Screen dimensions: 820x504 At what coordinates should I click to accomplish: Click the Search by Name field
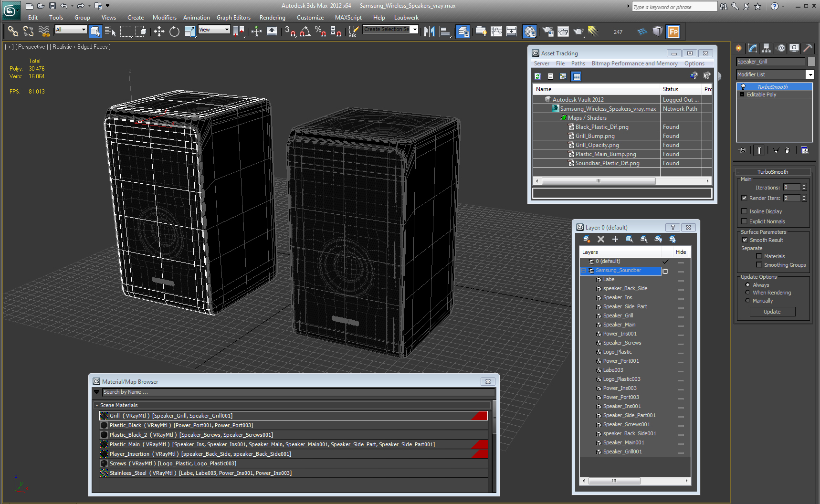pyautogui.click(x=298, y=392)
